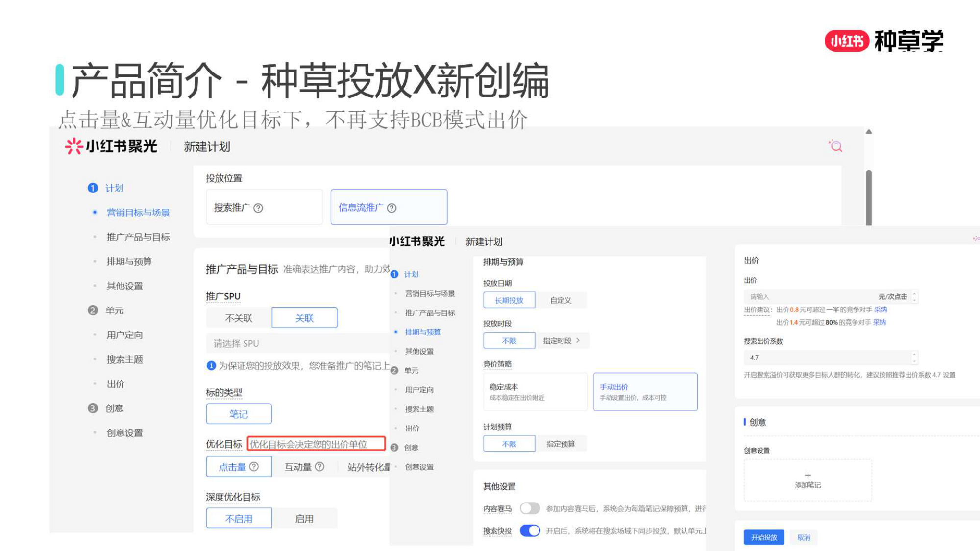Click 采纳 to accept the 0.8元 bid suggestion
Image resolution: width=980 pixels, height=551 pixels.
[x=881, y=310]
